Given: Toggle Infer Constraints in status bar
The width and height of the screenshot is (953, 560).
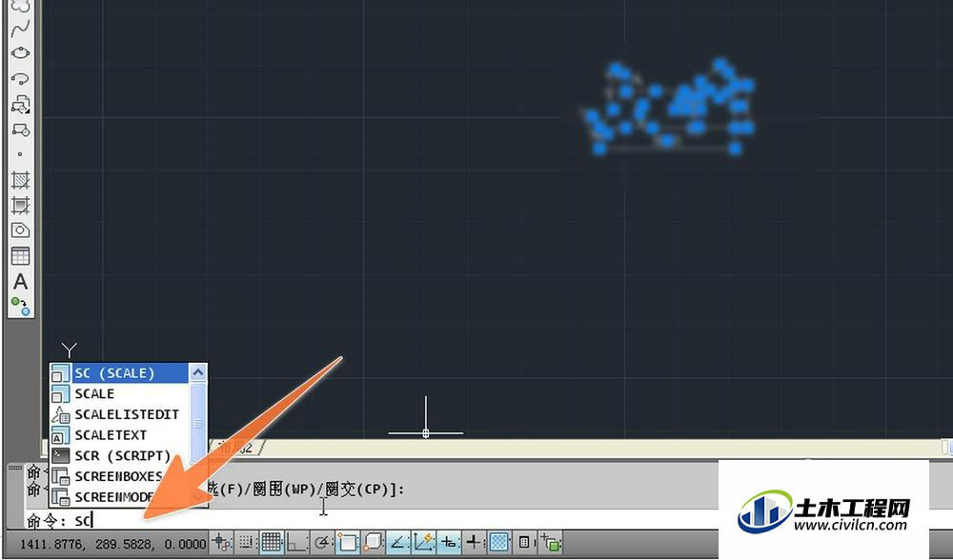Looking at the screenshot, I should 222,542.
